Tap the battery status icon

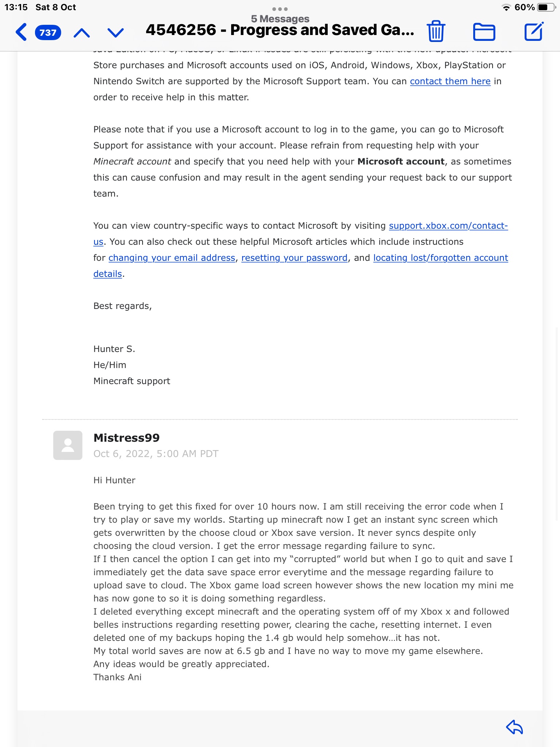[545, 7]
